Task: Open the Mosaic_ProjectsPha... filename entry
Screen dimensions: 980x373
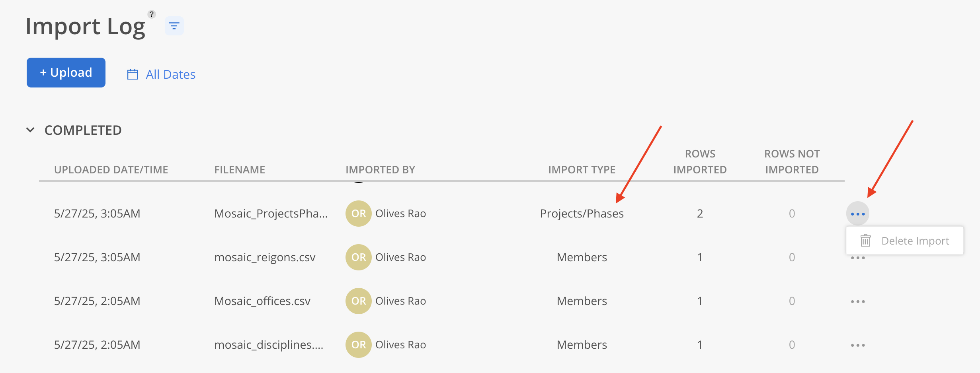Action: coord(271,214)
